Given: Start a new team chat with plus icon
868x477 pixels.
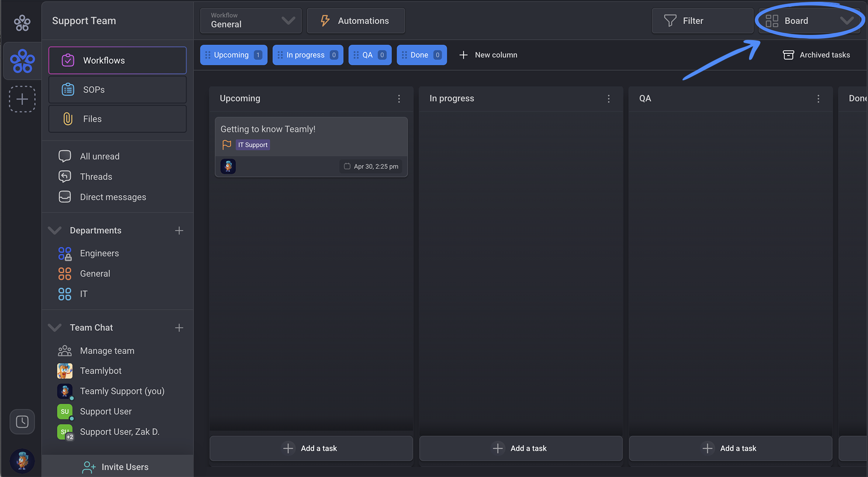Looking at the screenshot, I should (x=179, y=328).
